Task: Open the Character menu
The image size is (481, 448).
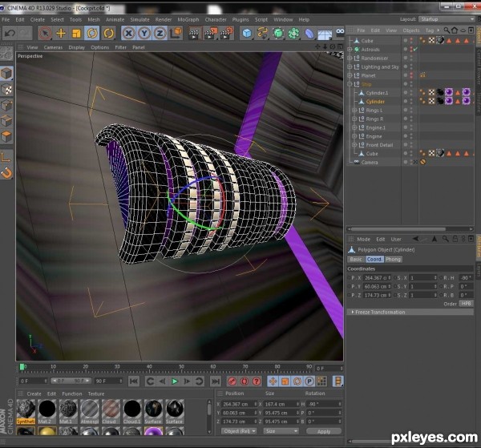Action: pyautogui.click(x=216, y=19)
